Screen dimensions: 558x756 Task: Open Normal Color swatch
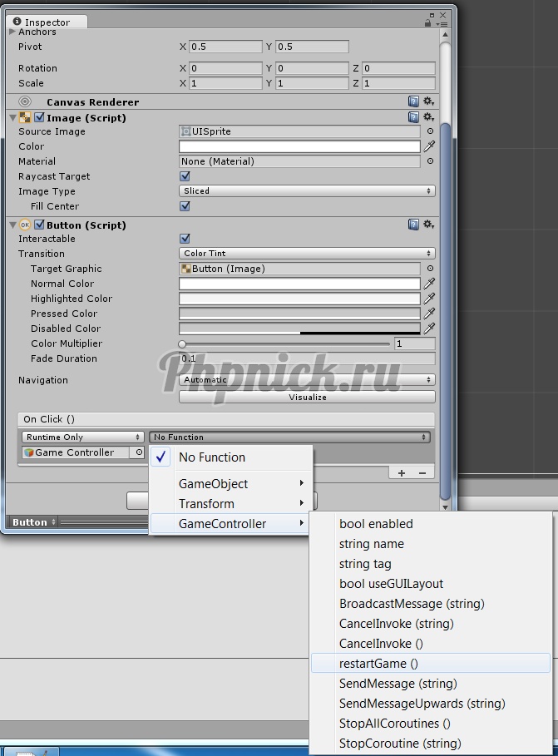click(299, 284)
